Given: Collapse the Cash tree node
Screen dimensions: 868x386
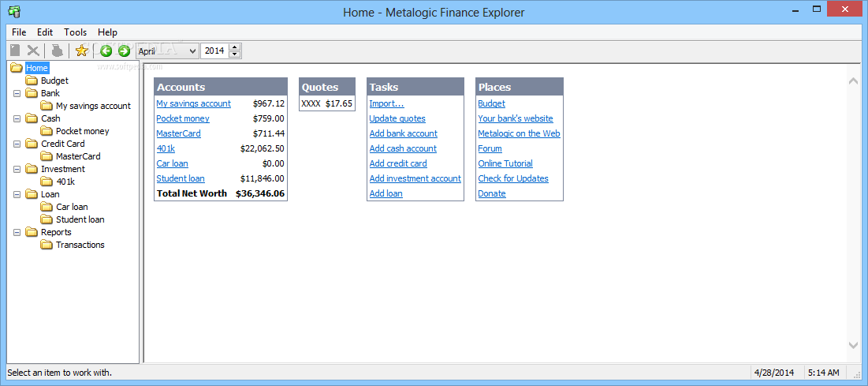Looking at the screenshot, I should pos(17,118).
